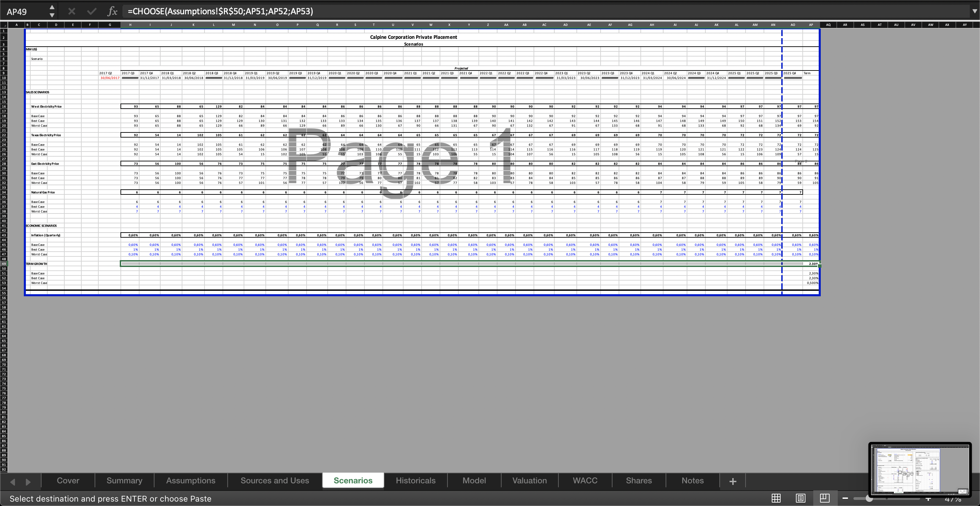Screen dimensions: 980x506
Task: Click the zoom out minus button
Action: pyautogui.click(x=845, y=498)
